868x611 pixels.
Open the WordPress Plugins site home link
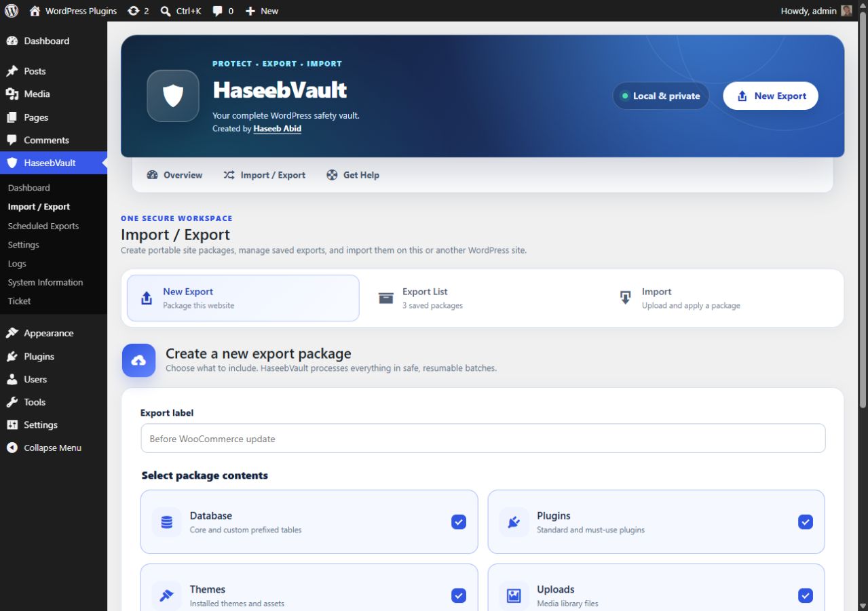coord(73,11)
